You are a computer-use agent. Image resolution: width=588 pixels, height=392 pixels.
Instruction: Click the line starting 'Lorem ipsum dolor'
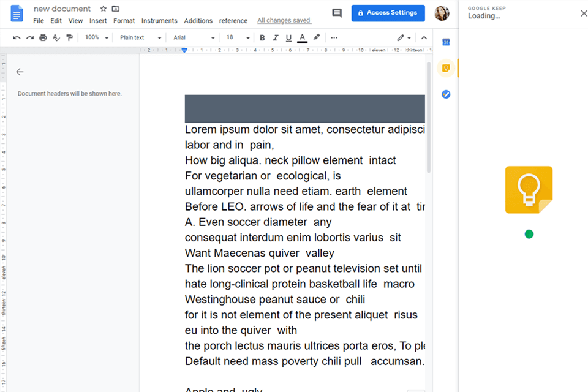[304, 129]
